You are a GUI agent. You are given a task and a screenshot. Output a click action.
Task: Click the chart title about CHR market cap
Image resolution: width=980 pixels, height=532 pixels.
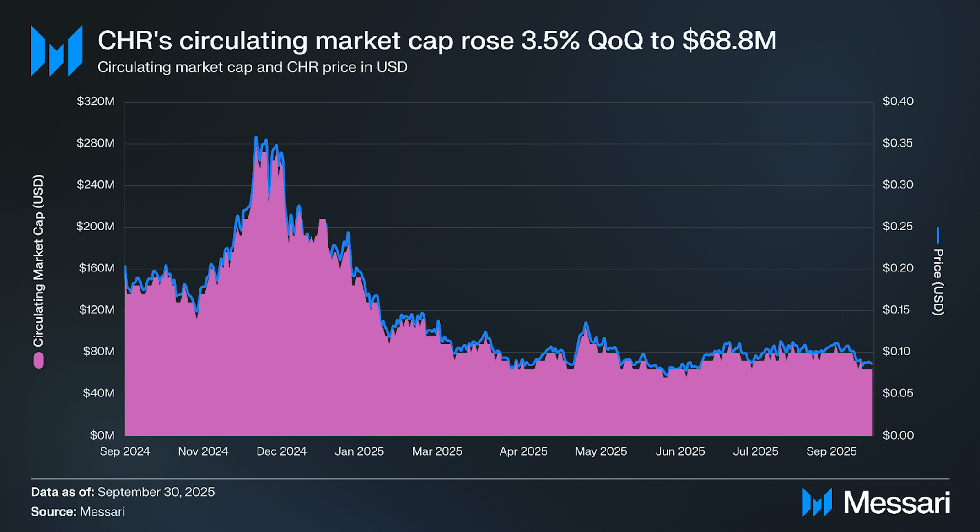(436, 40)
